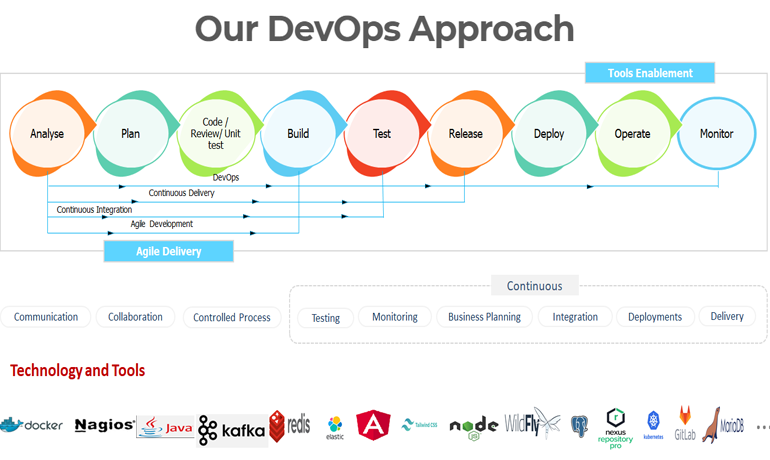Image resolution: width=770 pixels, height=460 pixels.
Task: Click the Controlled Process pill
Action: coord(232,318)
